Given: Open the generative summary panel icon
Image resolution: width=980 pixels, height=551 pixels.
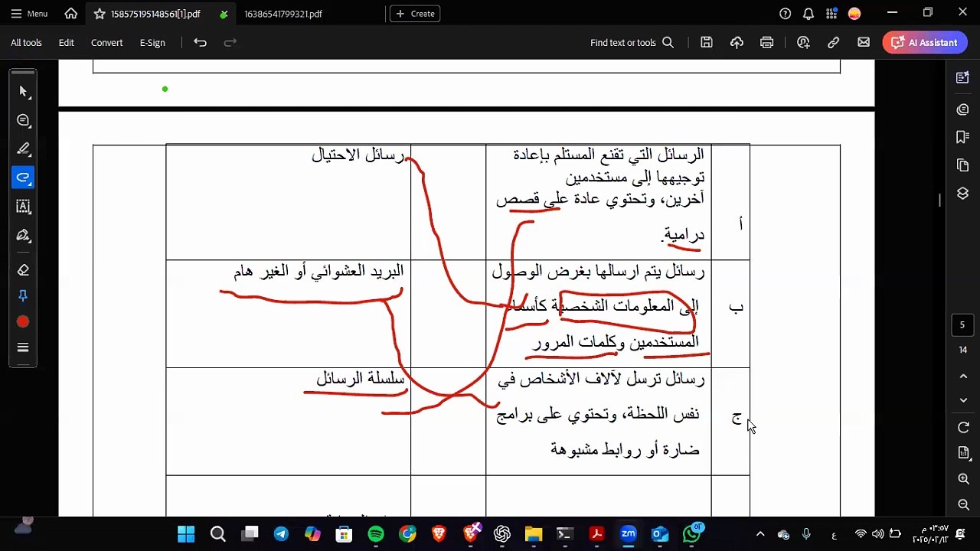Looking at the screenshot, I should [962, 77].
